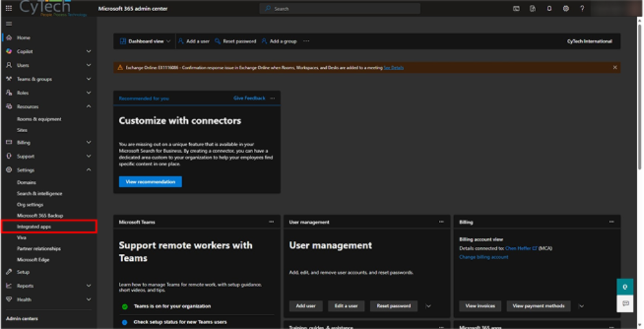The width and height of the screenshot is (644, 329).
Task: Click the Teams & groups icon
Action: pos(9,79)
